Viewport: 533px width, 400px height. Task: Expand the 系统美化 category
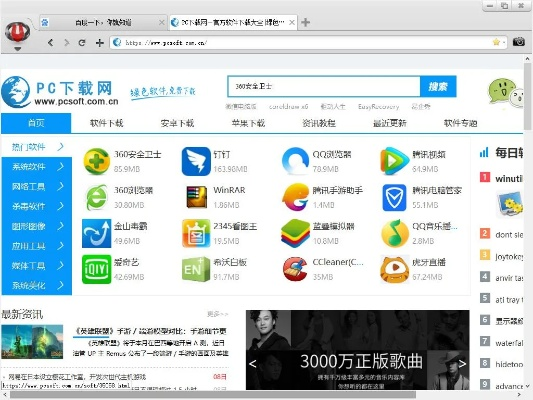[x=36, y=285]
